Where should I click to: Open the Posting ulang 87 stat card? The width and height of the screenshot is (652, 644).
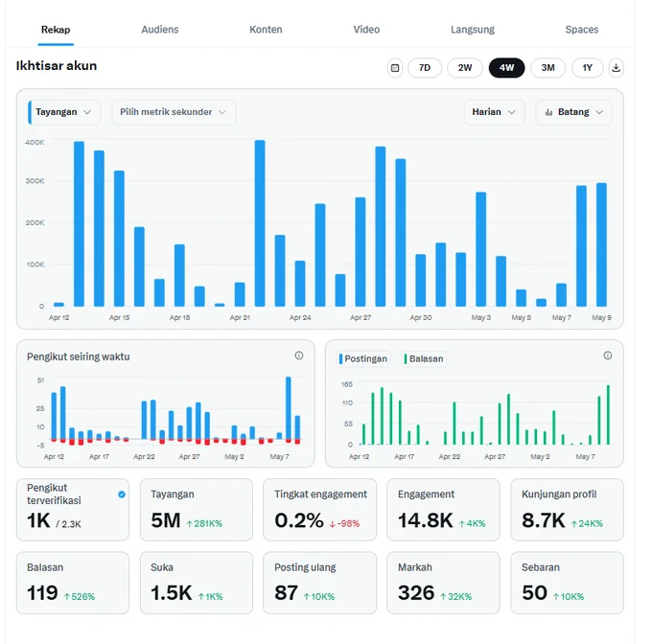click(x=319, y=583)
